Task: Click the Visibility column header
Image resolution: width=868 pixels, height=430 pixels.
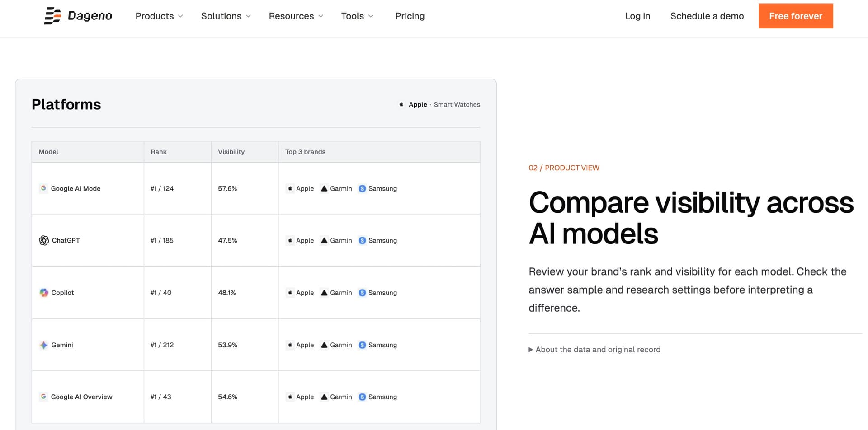Action: pyautogui.click(x=231, y=152)
